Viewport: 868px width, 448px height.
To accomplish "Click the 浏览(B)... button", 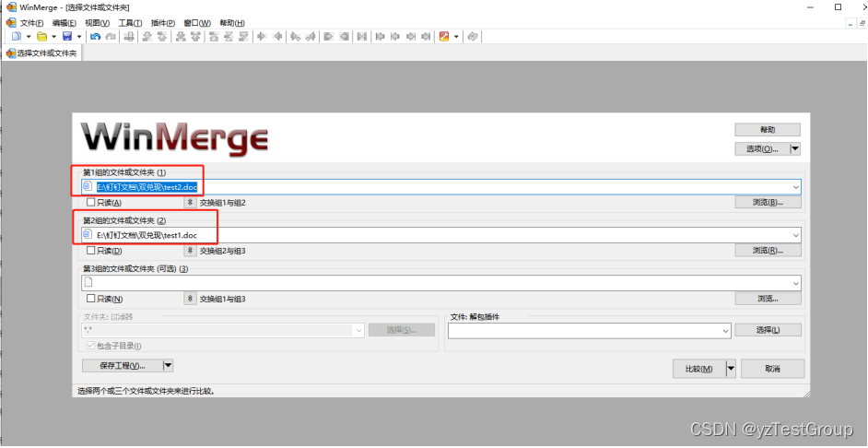I will pos(768,202).
